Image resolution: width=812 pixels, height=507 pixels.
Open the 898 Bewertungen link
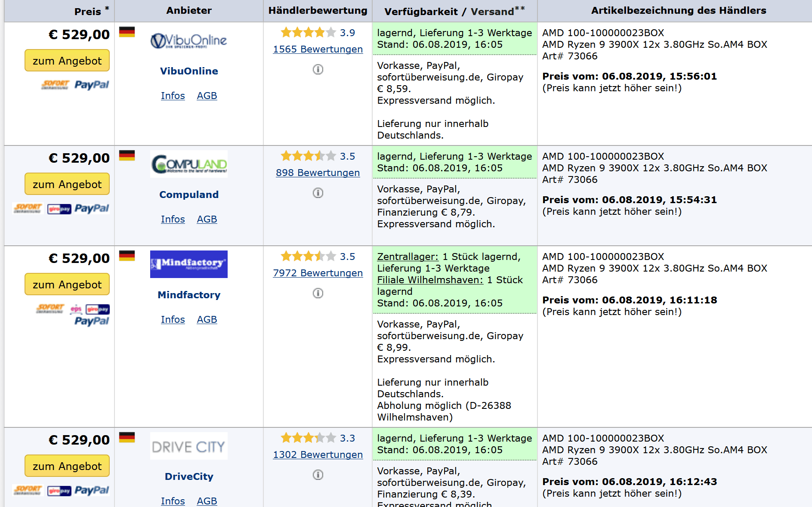coord(318,173)
